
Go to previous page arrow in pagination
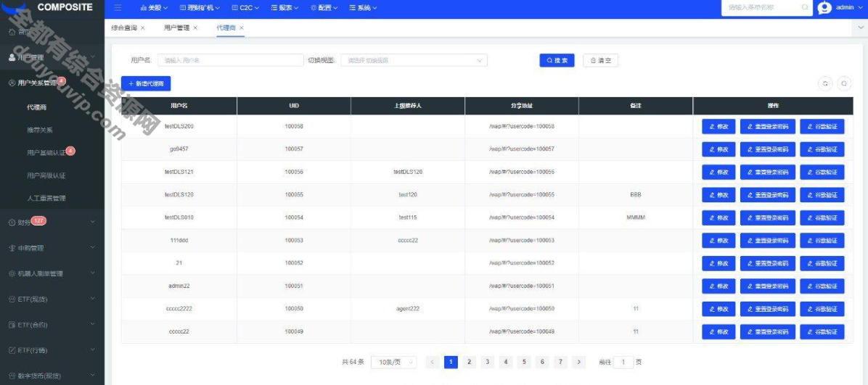[x=433, y=362]
